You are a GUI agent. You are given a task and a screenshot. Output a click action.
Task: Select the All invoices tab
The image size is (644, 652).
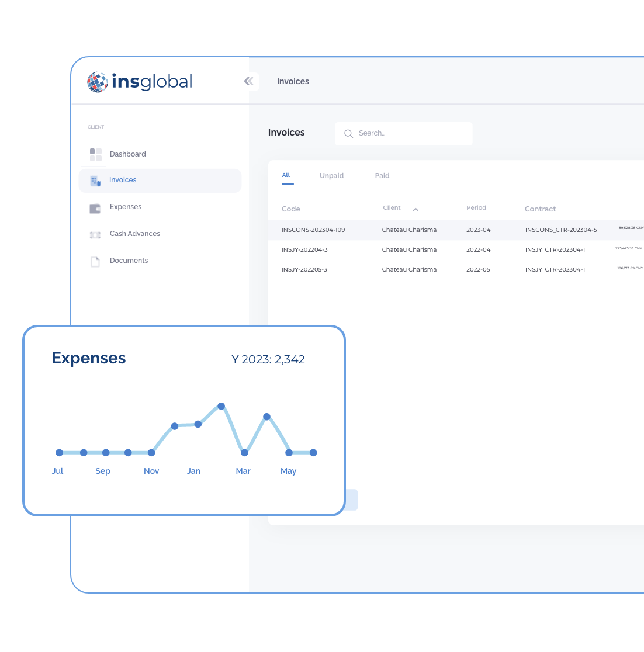tap(286, 175)
